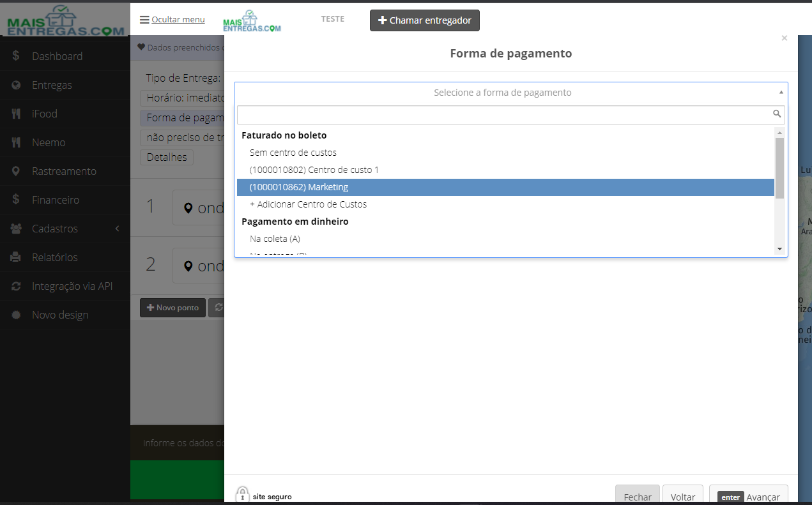Click the TESTE label in the header
Image resolution: width=812 pixels, height=505 pixels.
333,19
